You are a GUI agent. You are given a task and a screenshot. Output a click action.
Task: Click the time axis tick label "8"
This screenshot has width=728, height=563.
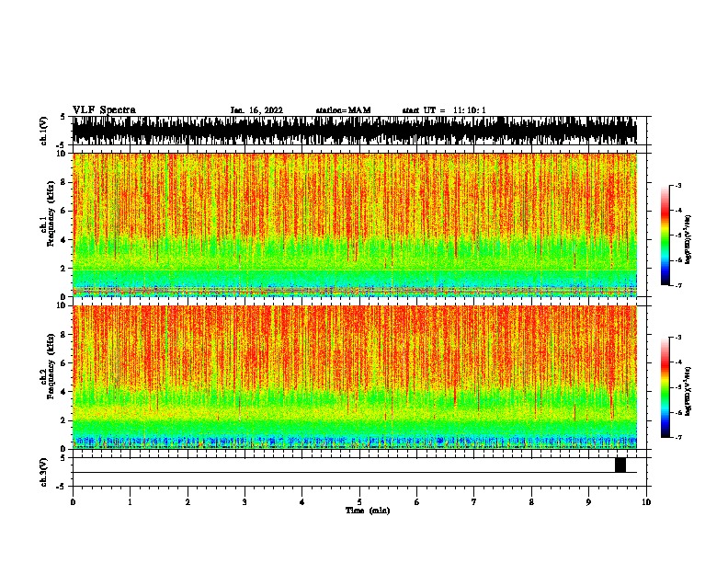(x=531, y=502)
